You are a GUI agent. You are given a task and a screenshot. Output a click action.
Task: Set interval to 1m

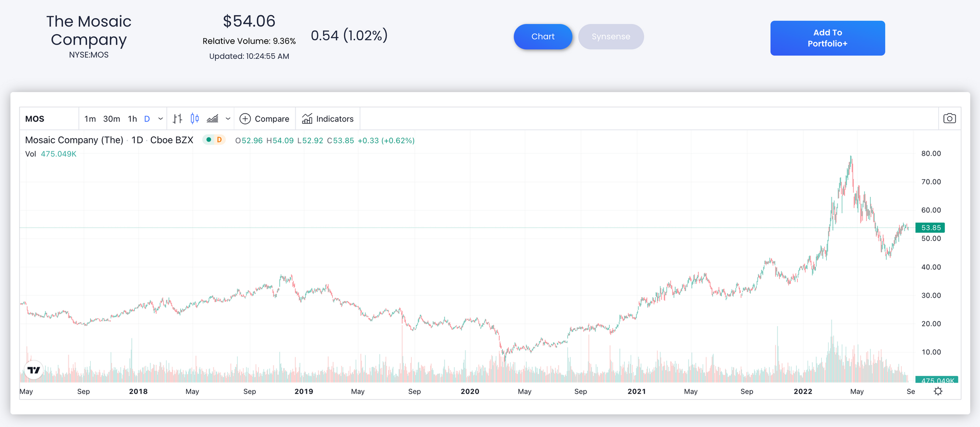point(90,119)
